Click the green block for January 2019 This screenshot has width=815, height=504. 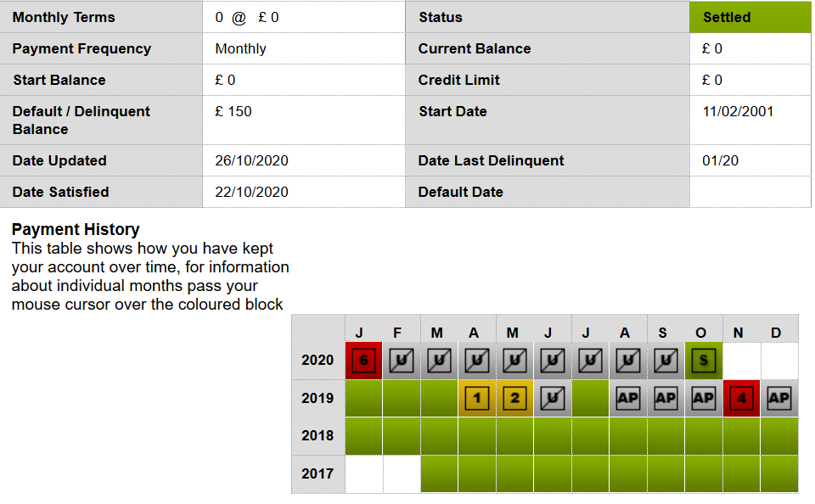[x=364, y=399]
